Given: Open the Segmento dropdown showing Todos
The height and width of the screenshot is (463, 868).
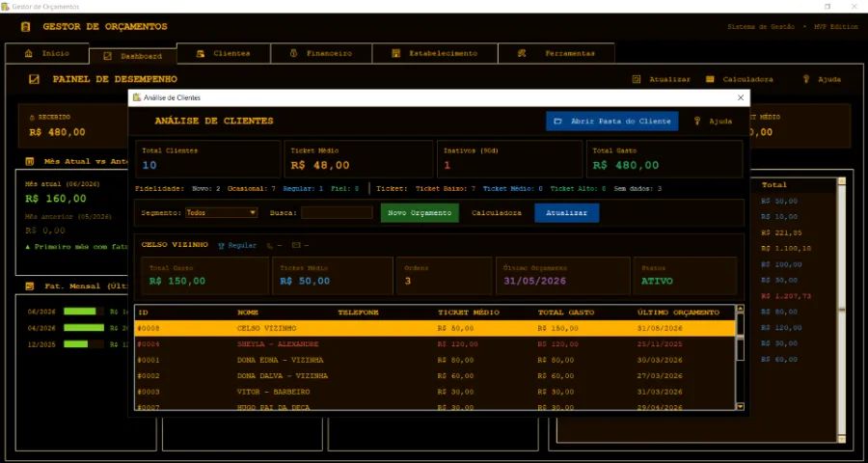Looking at the screenshot, I should [222, 212].
